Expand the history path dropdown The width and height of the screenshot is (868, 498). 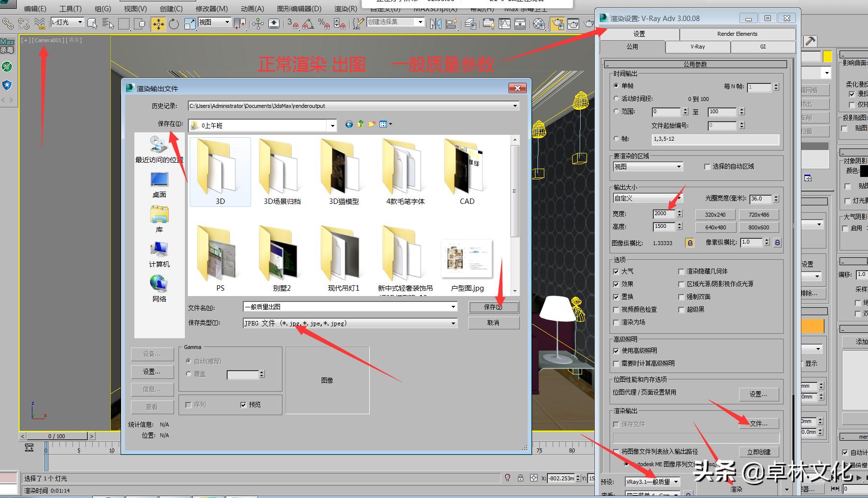click(515, 106)
